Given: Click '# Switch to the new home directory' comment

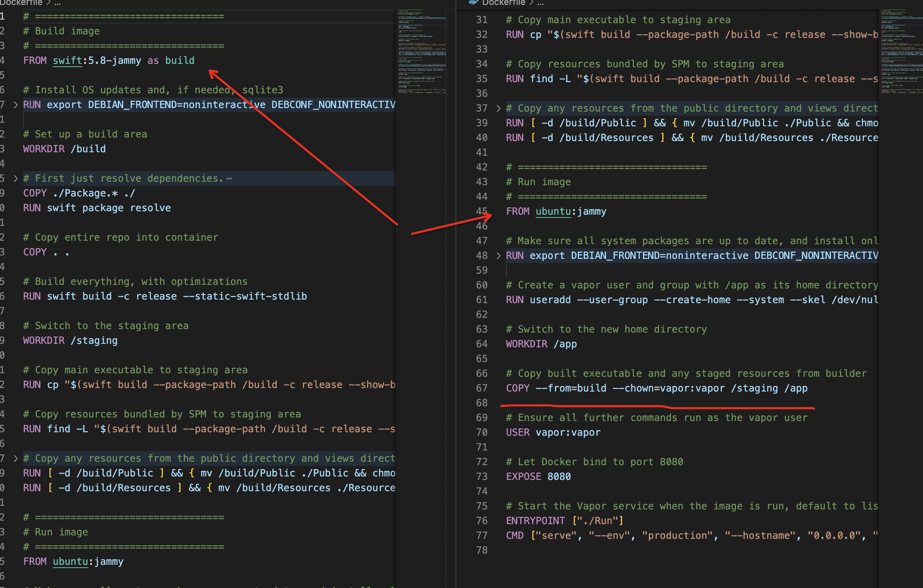Looking at the screenshot, I should click(606, 329).
